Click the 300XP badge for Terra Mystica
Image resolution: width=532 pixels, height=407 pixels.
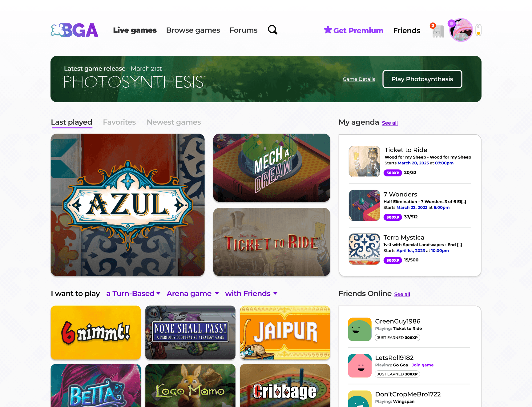(393, 260)
